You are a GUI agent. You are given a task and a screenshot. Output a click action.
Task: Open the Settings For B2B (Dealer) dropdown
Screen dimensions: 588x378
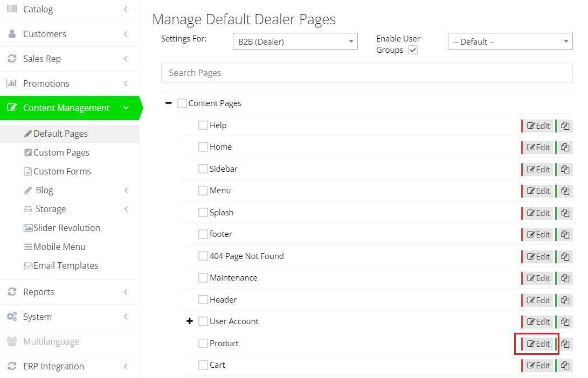(x=295, y=41)
